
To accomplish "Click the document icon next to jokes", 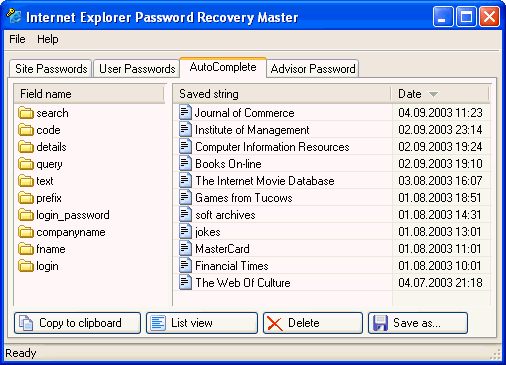I will (x=185, y=231).
